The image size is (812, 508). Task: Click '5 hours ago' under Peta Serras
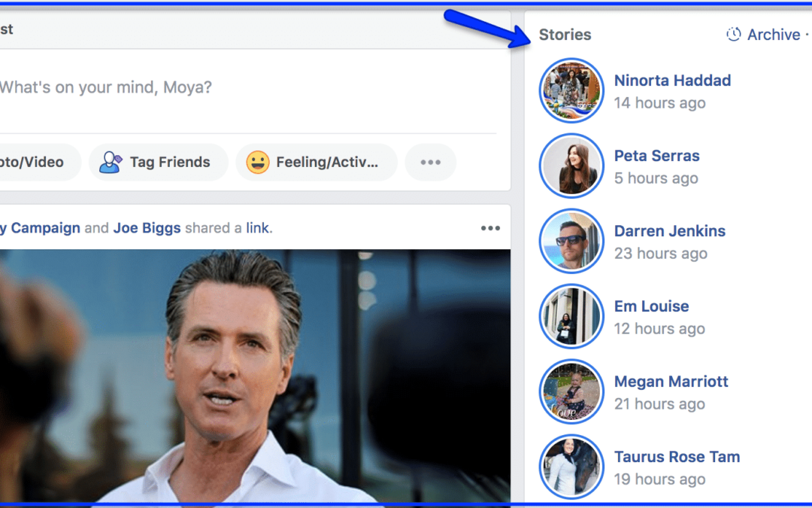[x=656, y=178]
